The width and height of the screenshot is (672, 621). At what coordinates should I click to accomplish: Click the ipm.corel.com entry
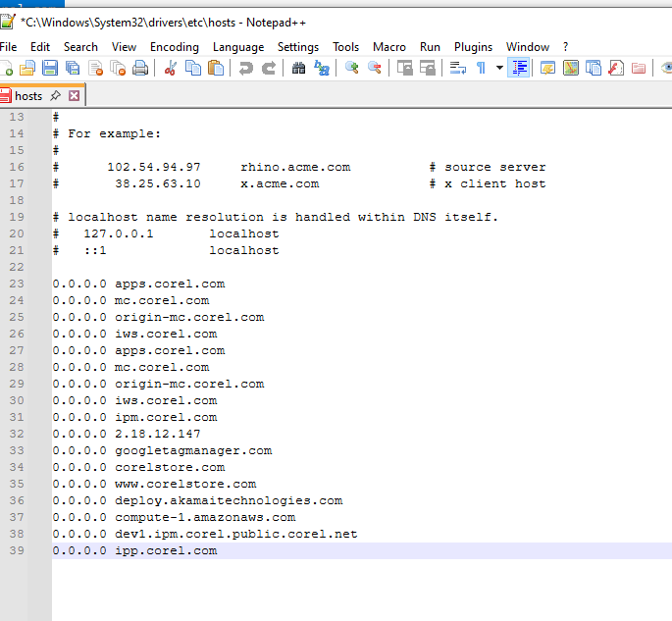166,417
